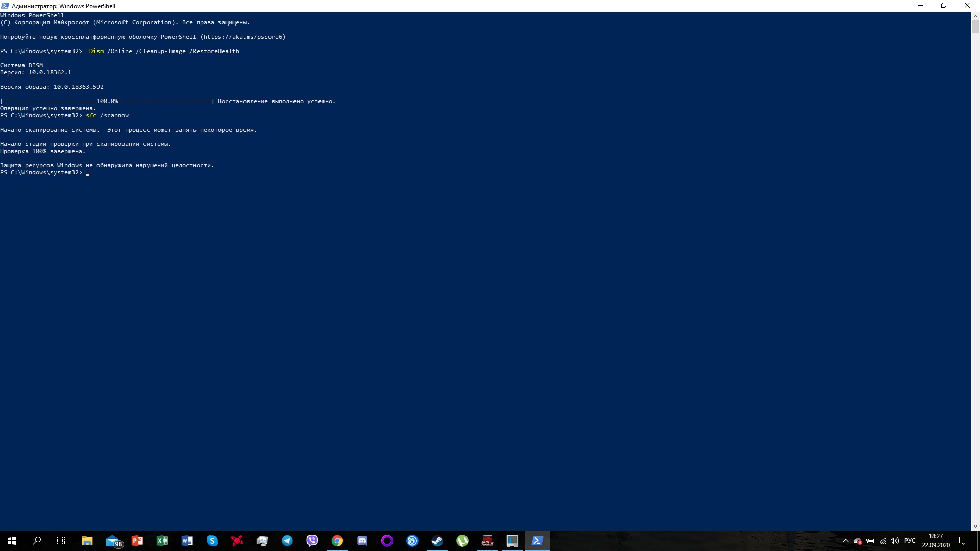Click the Skype taskbar icon
Image resolution: width=980 pixels, height=551 pixels.
[212, 541]
